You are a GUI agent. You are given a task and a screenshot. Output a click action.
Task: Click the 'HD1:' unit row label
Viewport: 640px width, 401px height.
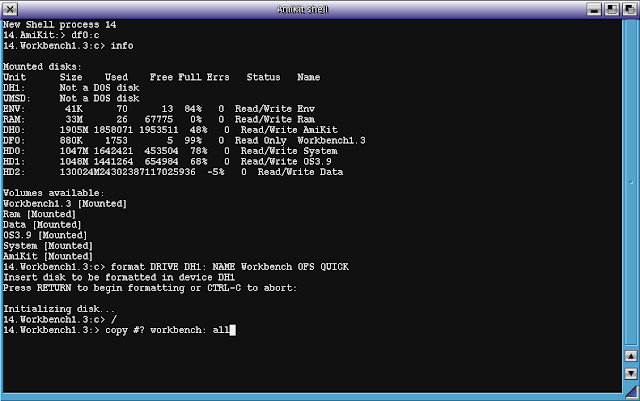[14, 162]
